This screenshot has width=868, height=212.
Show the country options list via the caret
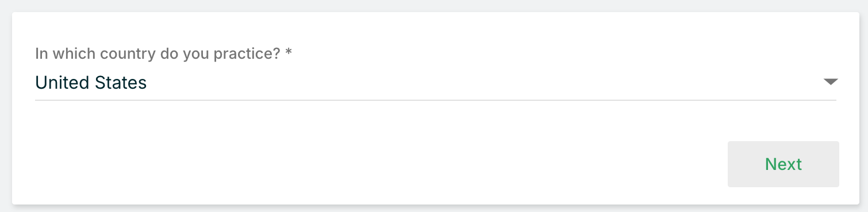pos(831,82)
